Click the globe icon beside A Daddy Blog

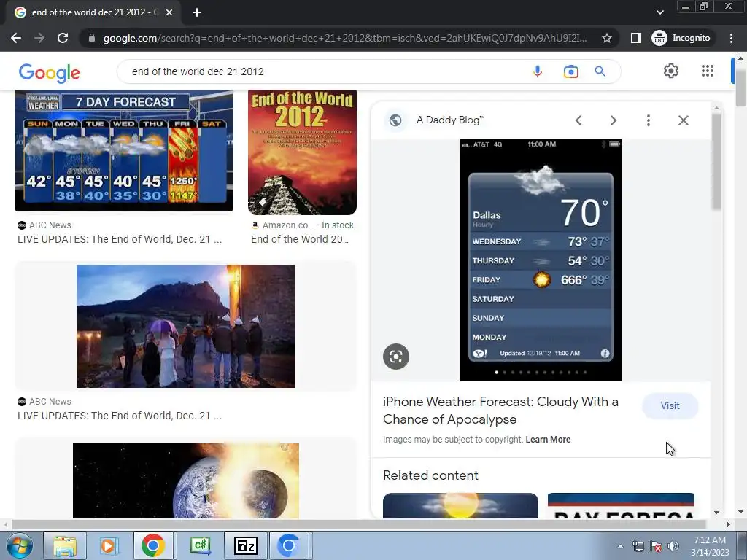tap(395, 120)
